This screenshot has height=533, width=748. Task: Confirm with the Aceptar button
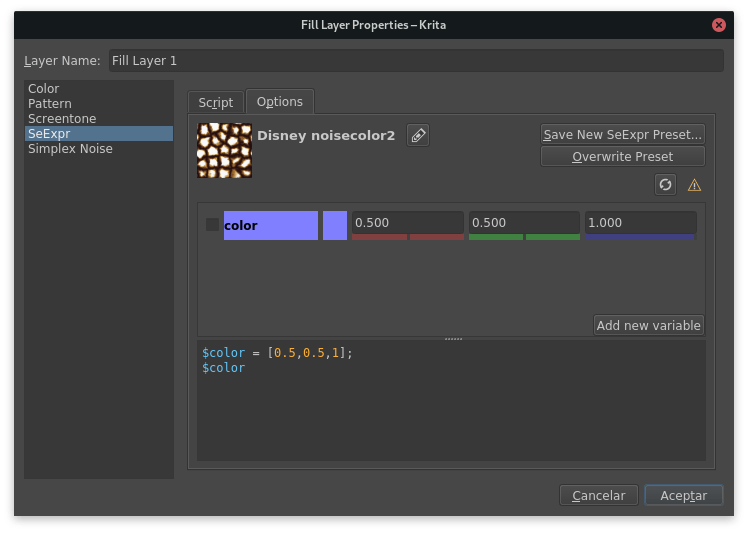pyautogui.click(x=683, y=495)
